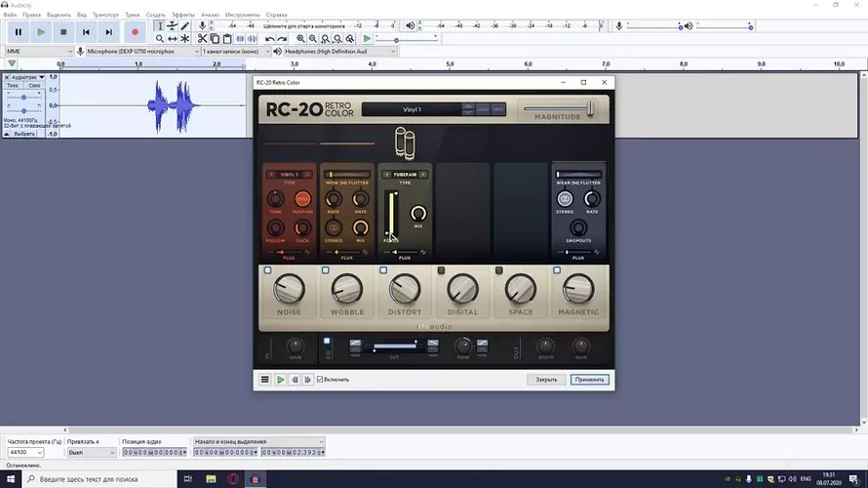Click the Undo arrow icon
The height and width of the screenshot is (488, 868).
point(269,39)
